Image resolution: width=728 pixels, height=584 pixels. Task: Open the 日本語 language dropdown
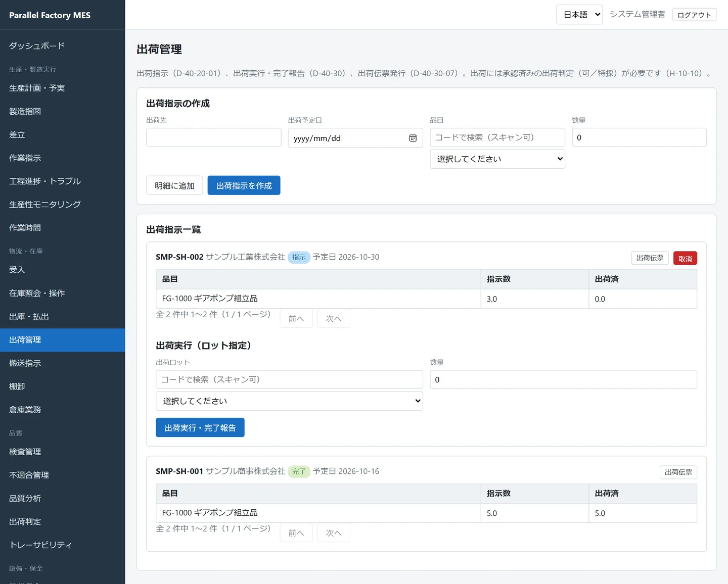(579, 15)
